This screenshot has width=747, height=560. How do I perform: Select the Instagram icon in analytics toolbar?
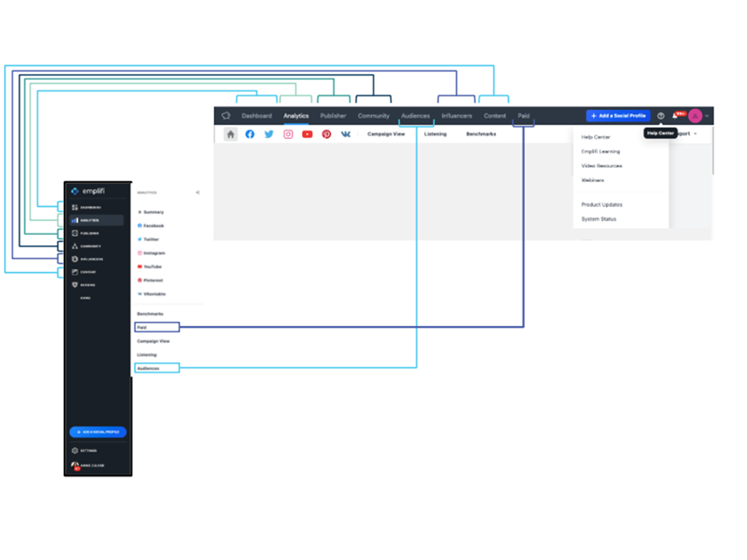288,135
